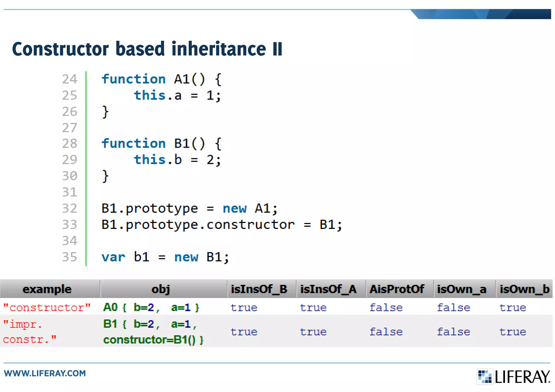
Task: Select the isInsOf_A column header
Action: [328, 289]
